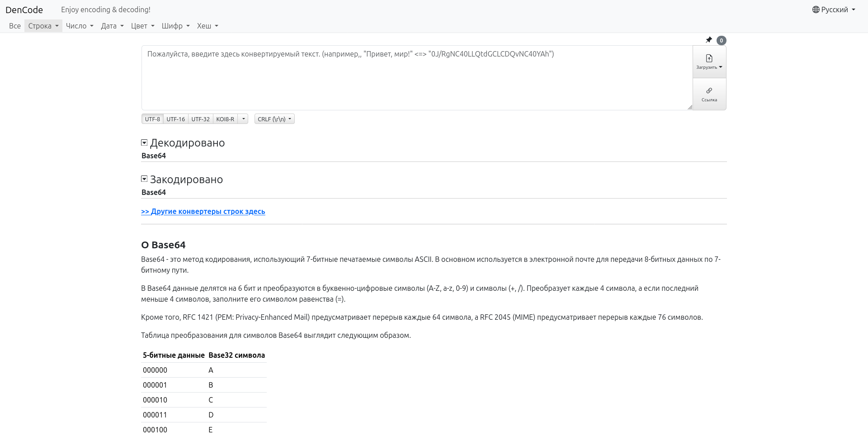Click the Ссылка chain-link icon

709,90
